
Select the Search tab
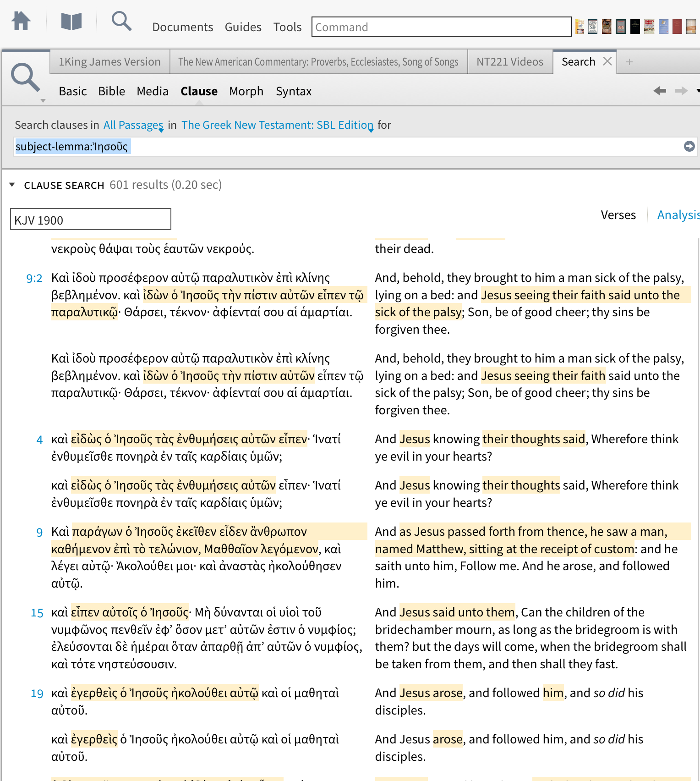pos(578,62)
